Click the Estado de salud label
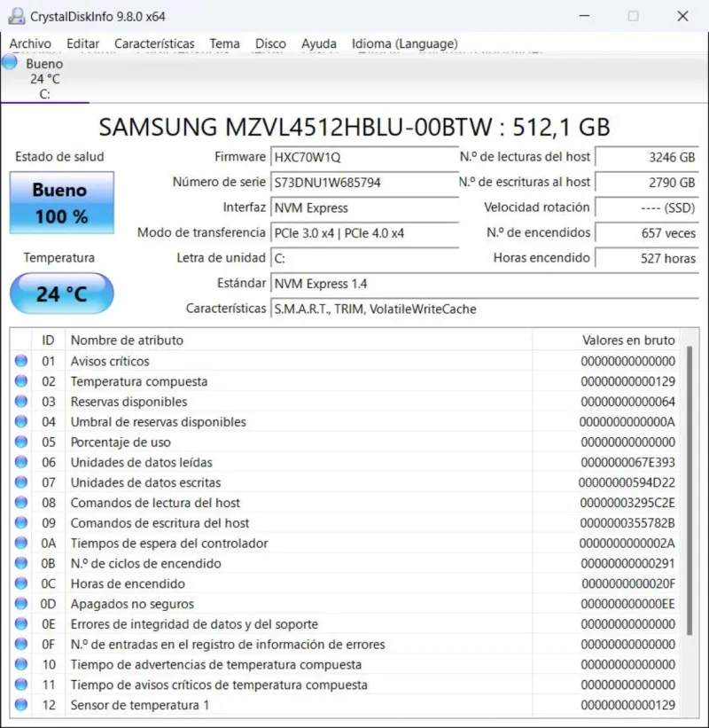 [59, 156]
